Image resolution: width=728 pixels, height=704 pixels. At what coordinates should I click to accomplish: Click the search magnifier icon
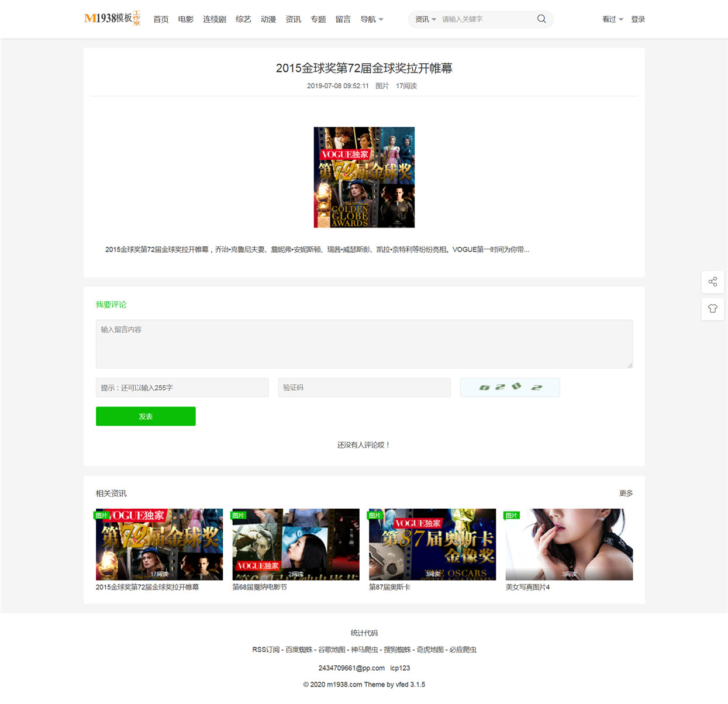coord(541,19)
